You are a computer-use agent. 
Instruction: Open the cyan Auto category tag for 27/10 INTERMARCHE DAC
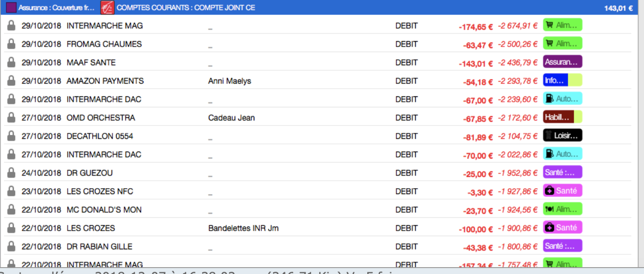(562, 154)
